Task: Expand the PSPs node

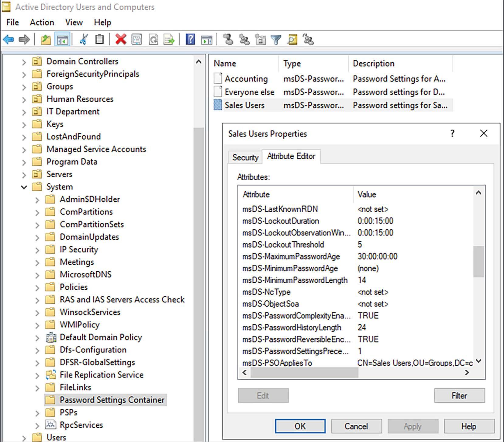Action: (x=37, y=413)
